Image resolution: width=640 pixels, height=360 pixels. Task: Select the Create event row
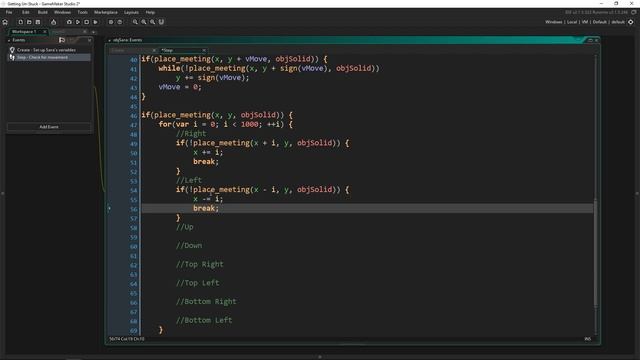[49, 50]
